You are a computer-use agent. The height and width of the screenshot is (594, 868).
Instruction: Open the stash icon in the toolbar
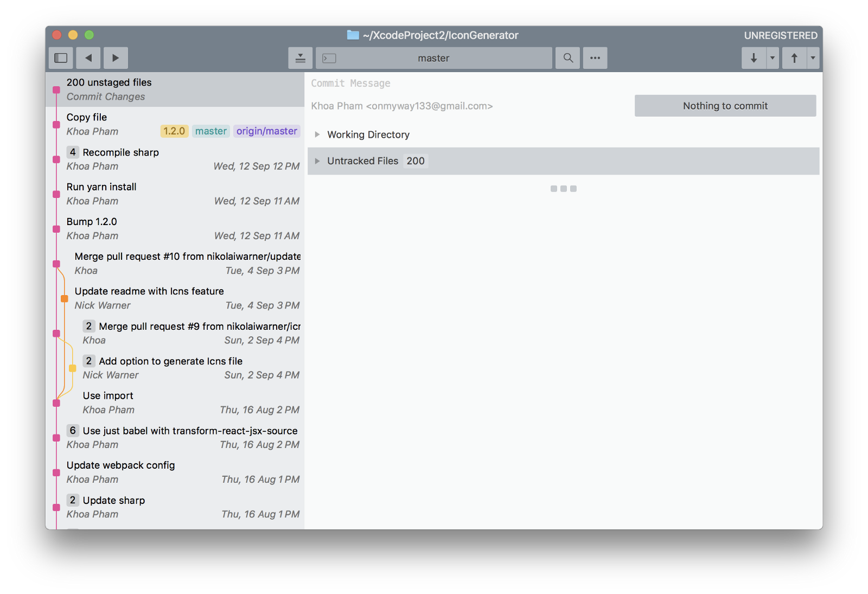pyautogui.click(x=300, y=58)
